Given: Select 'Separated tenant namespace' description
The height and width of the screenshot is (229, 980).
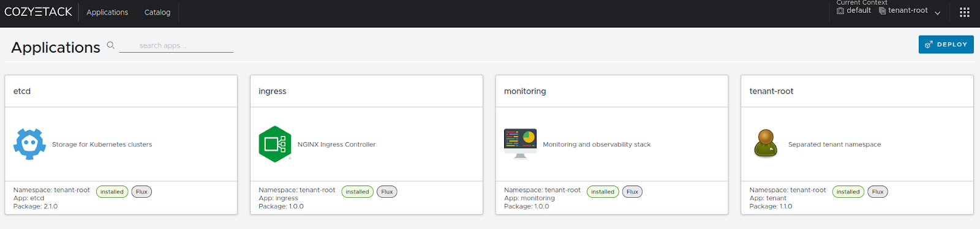Looking at the screenshot, I should [834, 145].
